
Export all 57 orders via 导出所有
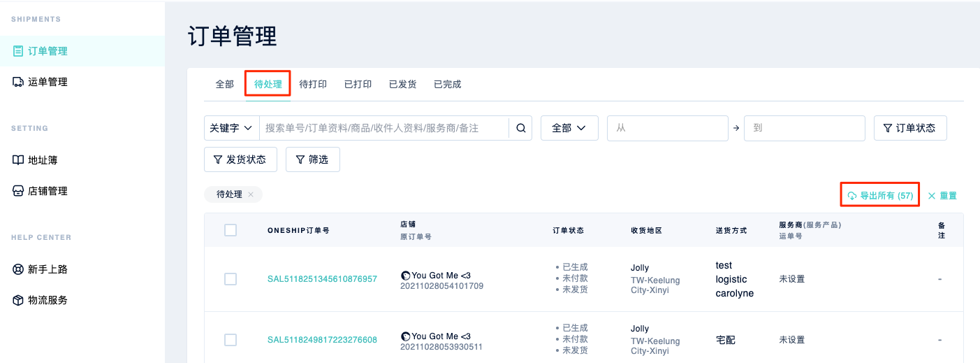click(880, 196)
